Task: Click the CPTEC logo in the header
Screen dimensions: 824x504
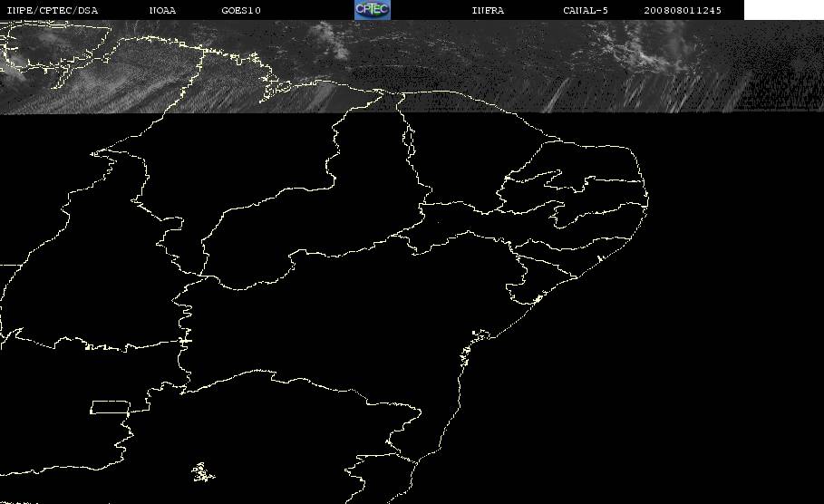Action: pos(372,9)
